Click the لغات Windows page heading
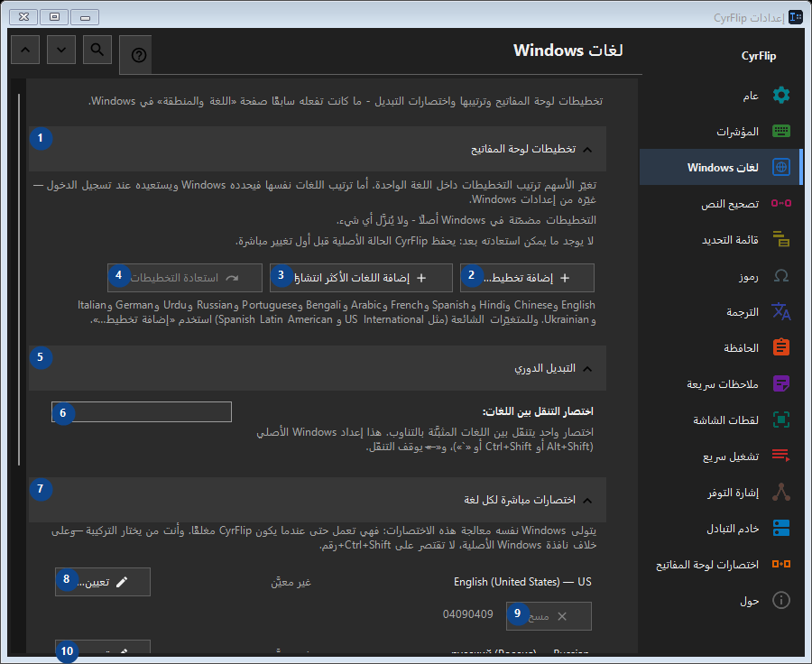 (x=568, y=51)
